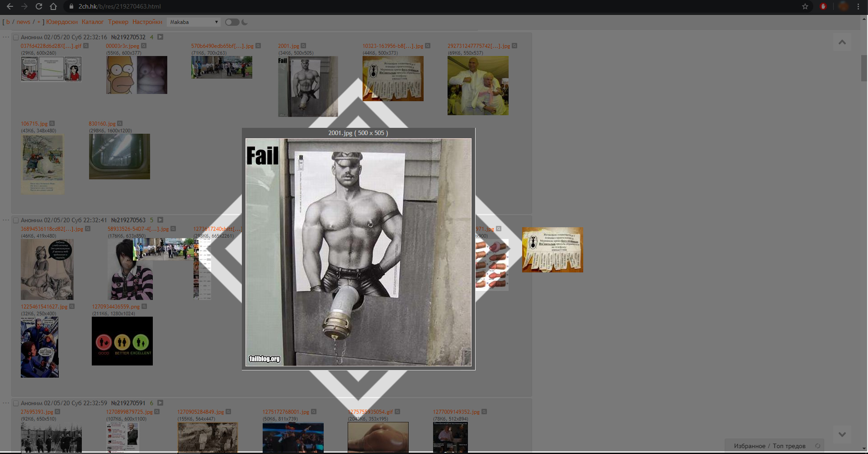Click search icon beside 570b6490edb65bf[...].jpg
The image size is (868, 454).
[258, 46]
